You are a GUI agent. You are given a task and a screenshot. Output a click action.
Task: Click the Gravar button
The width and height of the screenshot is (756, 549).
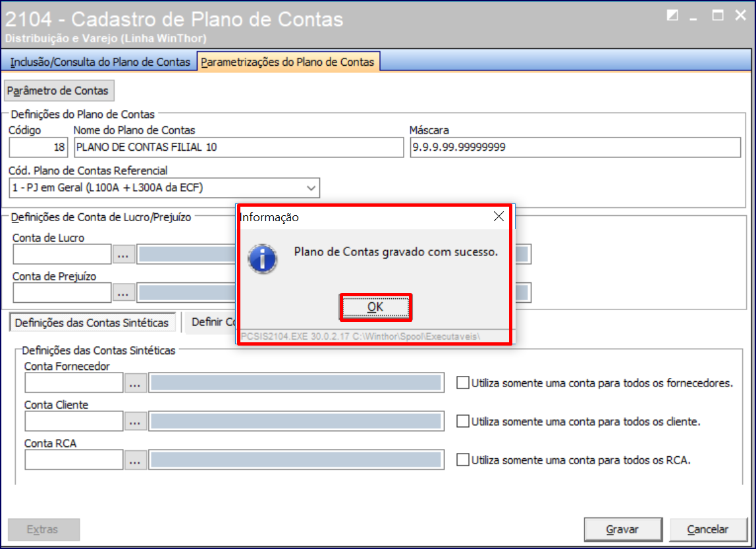[x=623, y=529]
